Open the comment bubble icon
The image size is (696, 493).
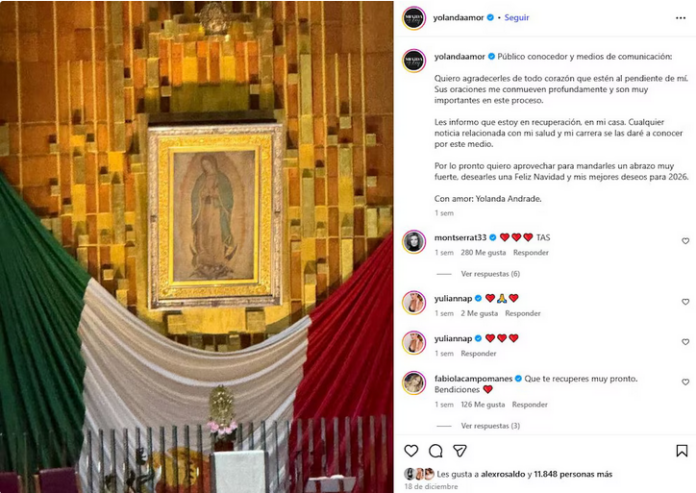click(x=435, y=451)
